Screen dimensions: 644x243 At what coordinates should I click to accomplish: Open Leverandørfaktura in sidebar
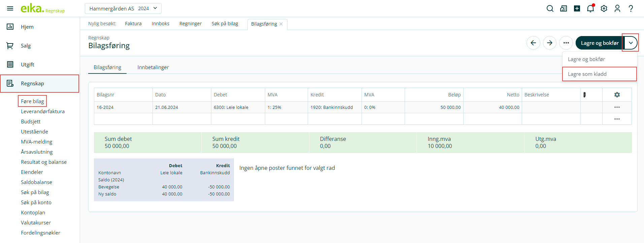pos(43,111)
